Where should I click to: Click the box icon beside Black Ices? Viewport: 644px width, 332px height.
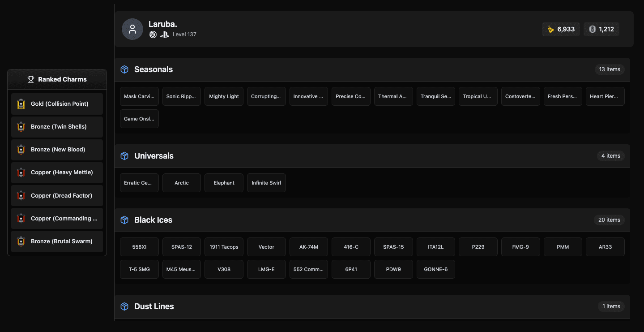(x=124, y=220)
